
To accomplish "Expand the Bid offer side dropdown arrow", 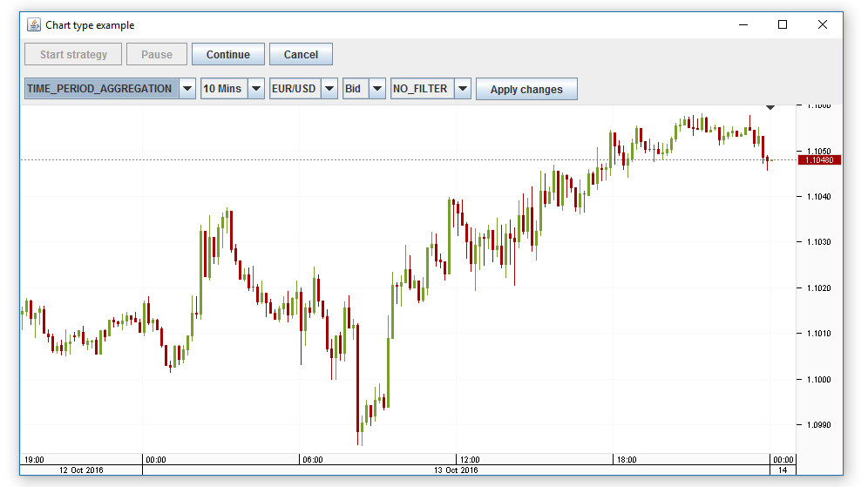I will [x=377, y=89].
